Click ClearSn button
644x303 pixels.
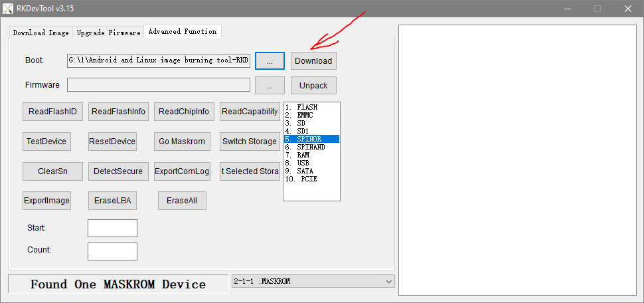[52, 171]
